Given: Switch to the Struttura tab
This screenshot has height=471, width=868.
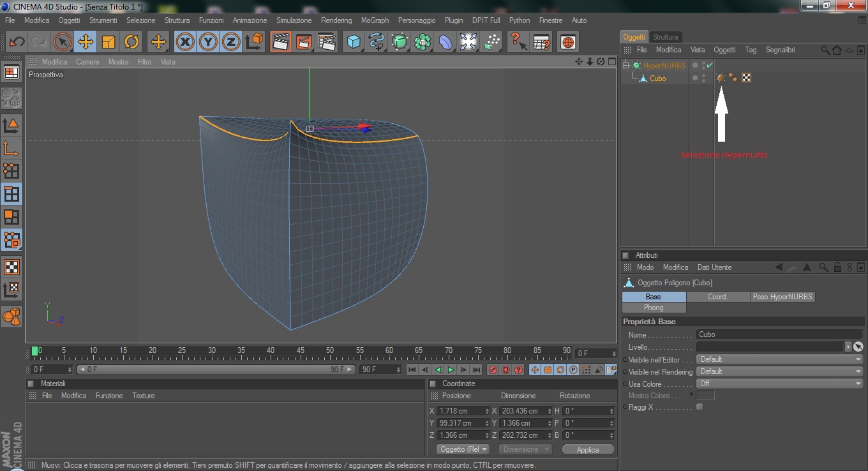Looking at the screenshot, I should (x=665, y=37).
